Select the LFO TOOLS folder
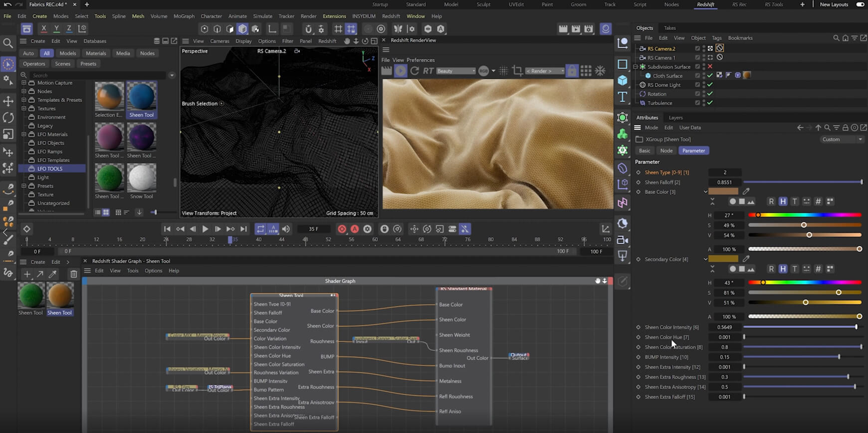868x433 pixels. click(50, 169)
